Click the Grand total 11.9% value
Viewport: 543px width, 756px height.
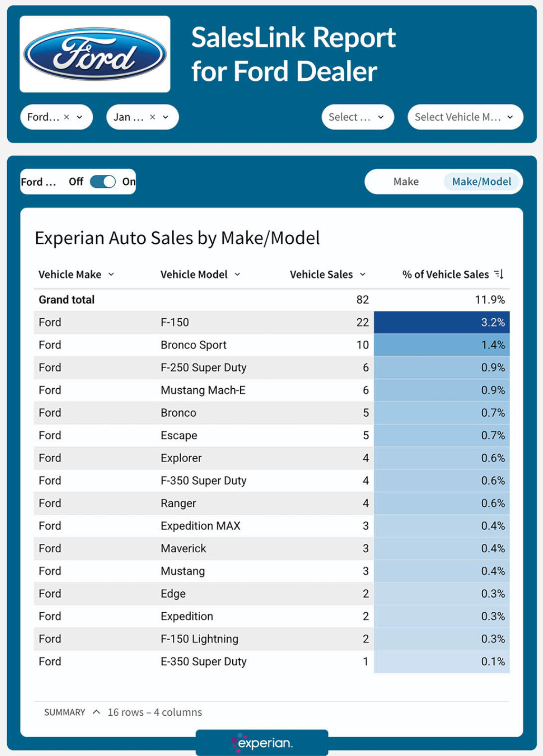(490, 300)
